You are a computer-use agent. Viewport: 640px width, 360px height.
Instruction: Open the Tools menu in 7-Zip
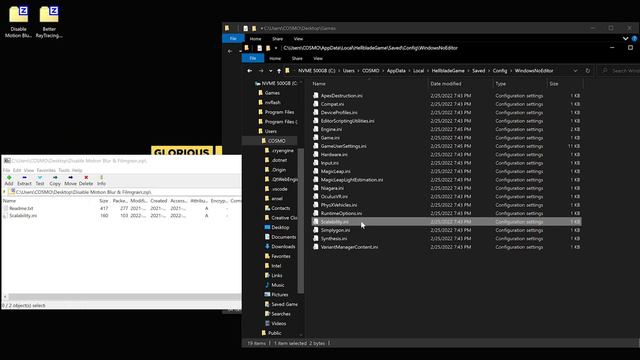pyautogui.click(x=64, y=170)
